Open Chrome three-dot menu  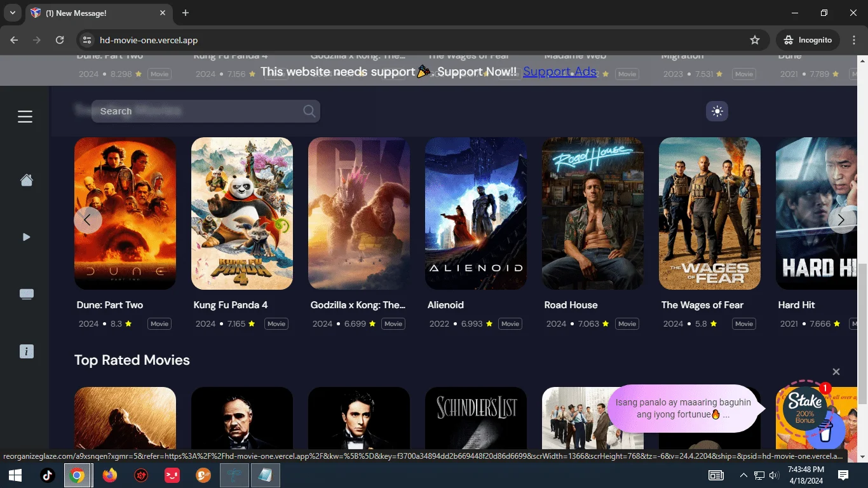(x=854, y=40)
